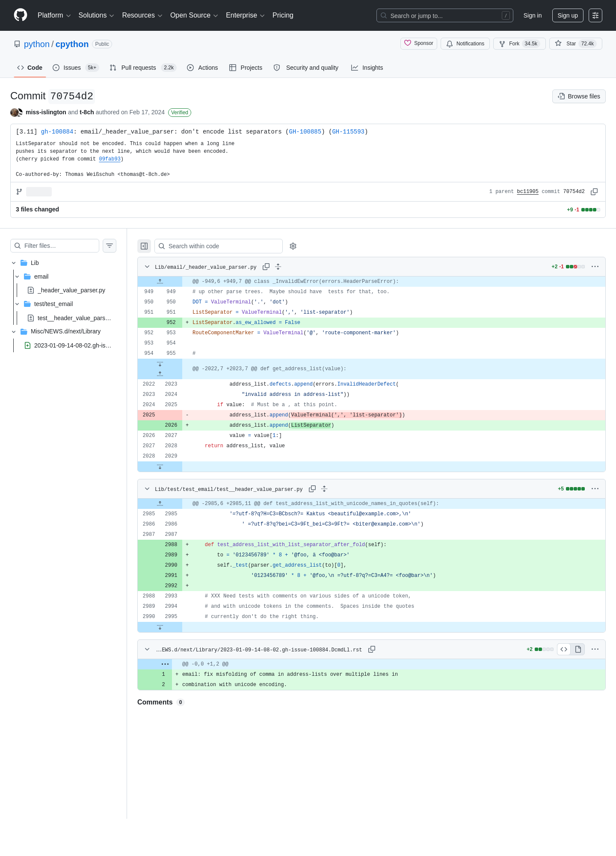Click the GitHub logo in the header
616x856 pixels.
21,15
